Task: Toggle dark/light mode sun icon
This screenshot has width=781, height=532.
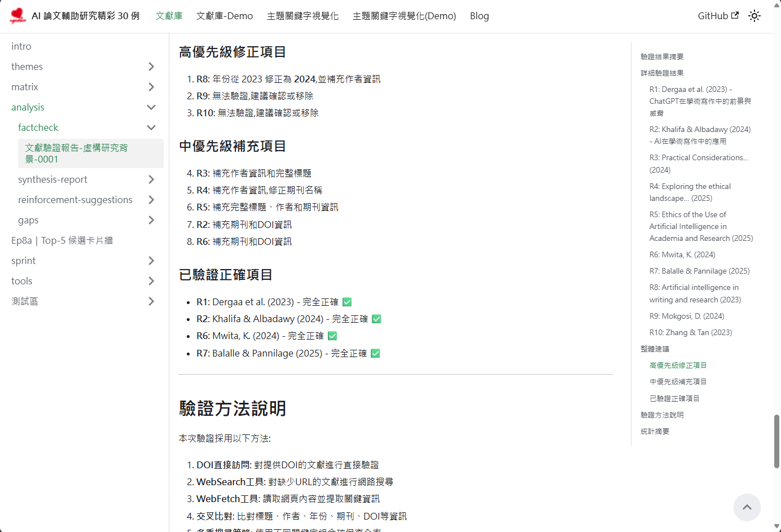Action: (754, 16)
